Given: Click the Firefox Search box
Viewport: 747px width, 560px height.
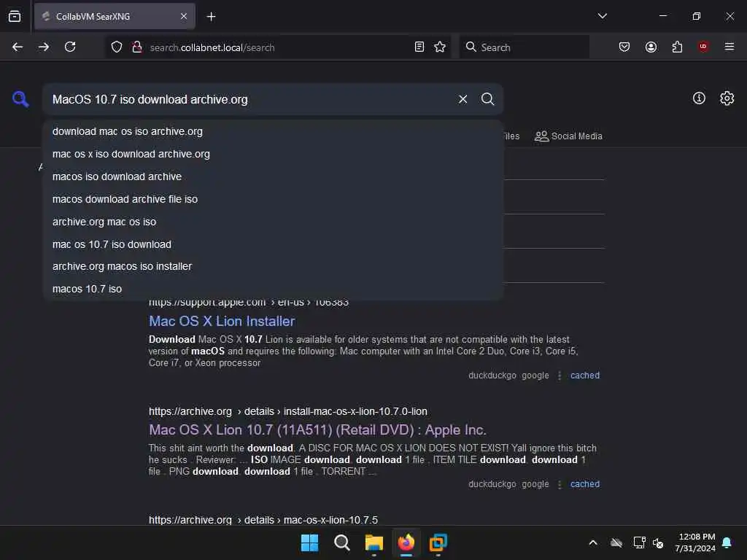Looking at the screenshot, I should [524, 47].
